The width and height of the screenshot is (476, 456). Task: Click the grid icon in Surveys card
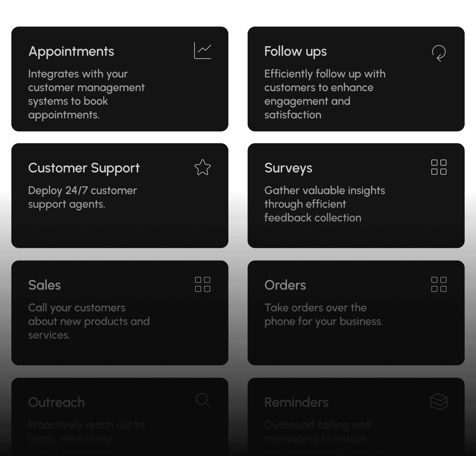click(439, 167)
